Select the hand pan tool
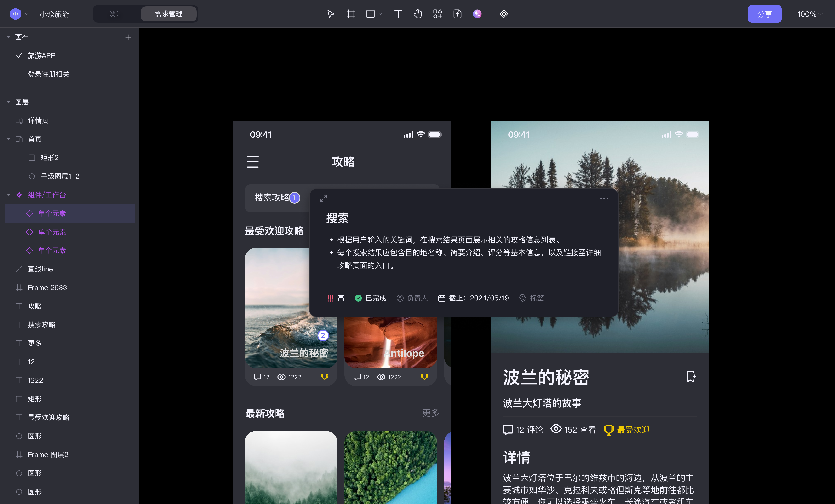The image size is (835, 504). click(x=417, y=14)
